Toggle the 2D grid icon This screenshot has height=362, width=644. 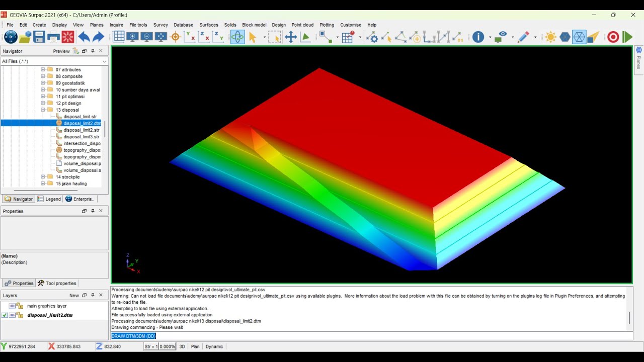click(x=119, y=37)
